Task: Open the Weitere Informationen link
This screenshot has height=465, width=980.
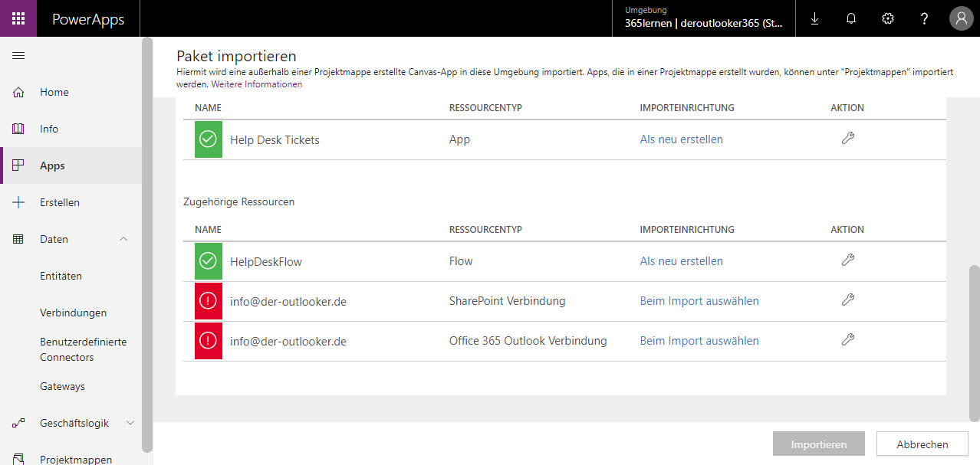Action: click(x=257, y=84)
